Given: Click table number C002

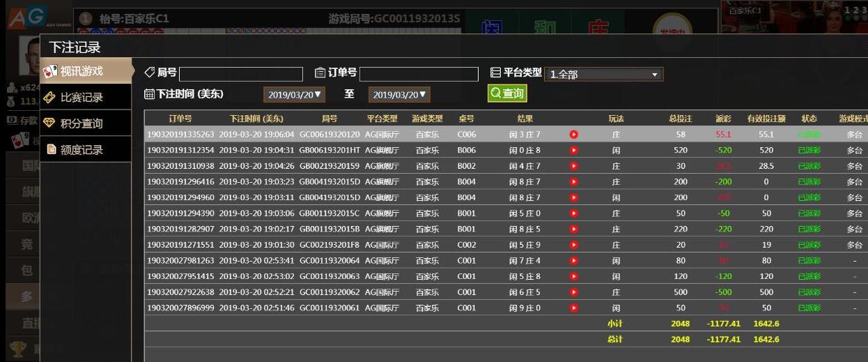Looking at the screenshot, I should pyautogui.click(x=467, y=245).
